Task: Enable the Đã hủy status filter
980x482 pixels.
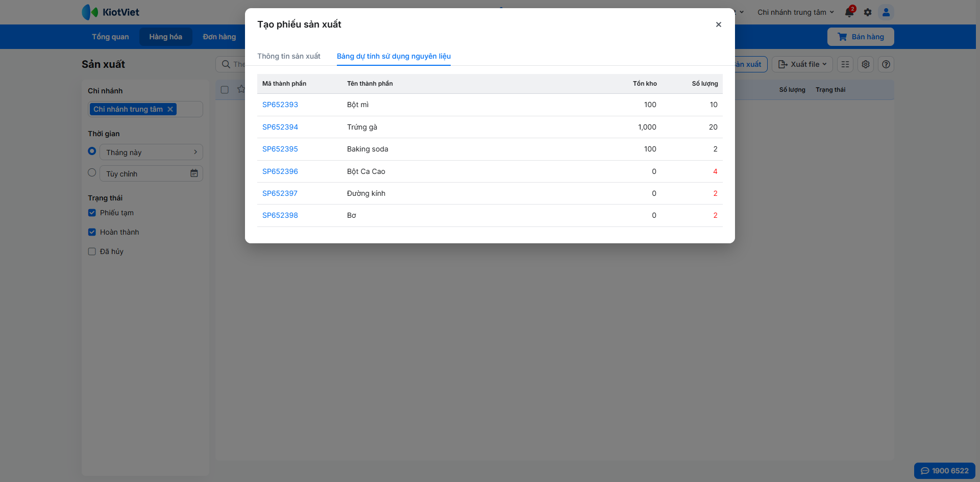Action: pyautogui.click(x=92, y=251)
